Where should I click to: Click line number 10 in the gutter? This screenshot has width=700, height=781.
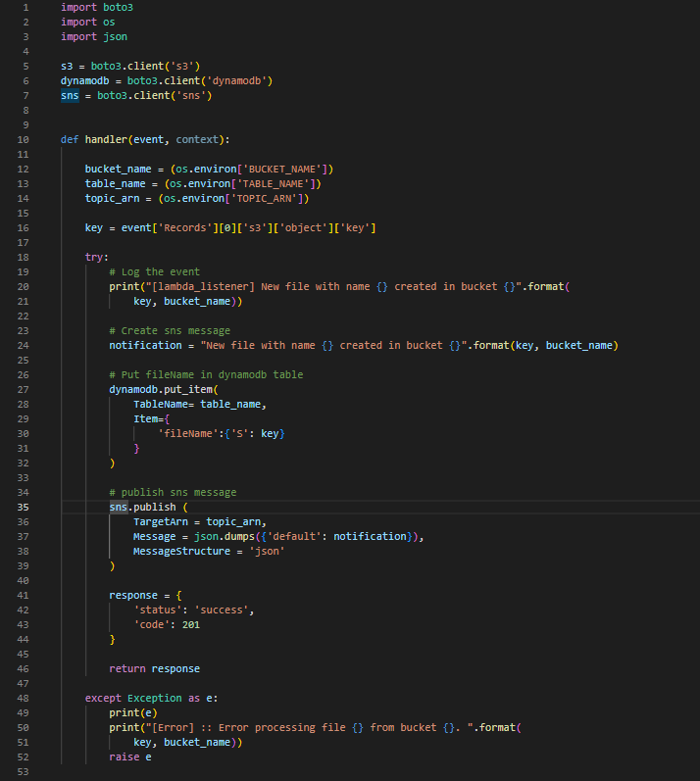[x=23, y=139]
